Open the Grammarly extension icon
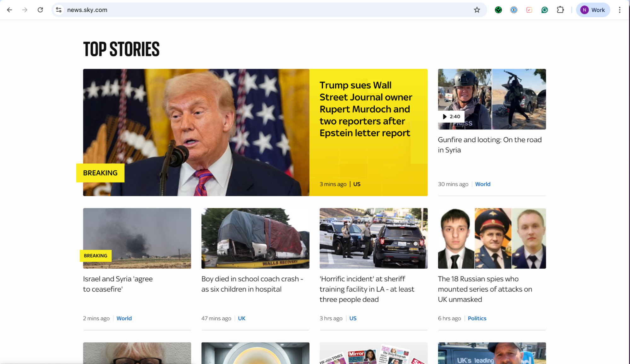The image size is (630, 364). point(545,10)
